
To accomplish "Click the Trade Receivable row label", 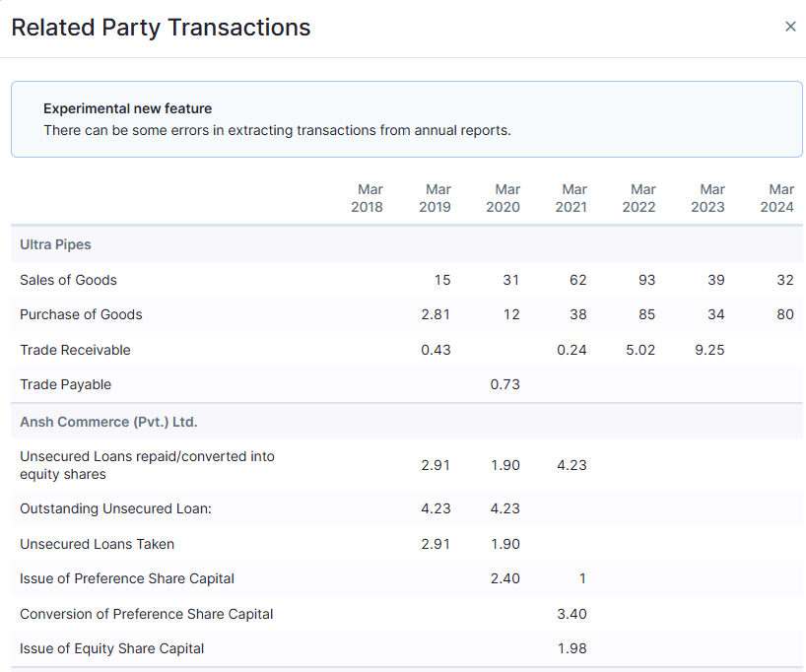I will [x=75, y=350].
